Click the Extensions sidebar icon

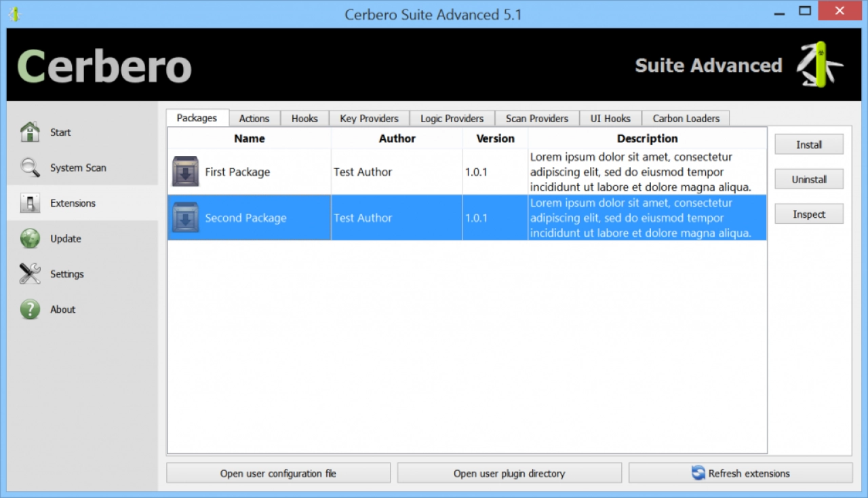coord(30,203)
